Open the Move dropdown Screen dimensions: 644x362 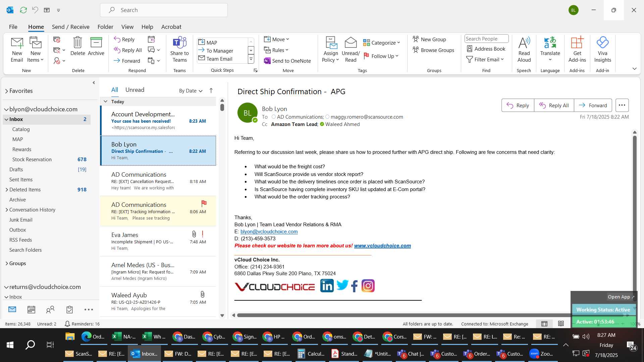(x=276, y=39)
